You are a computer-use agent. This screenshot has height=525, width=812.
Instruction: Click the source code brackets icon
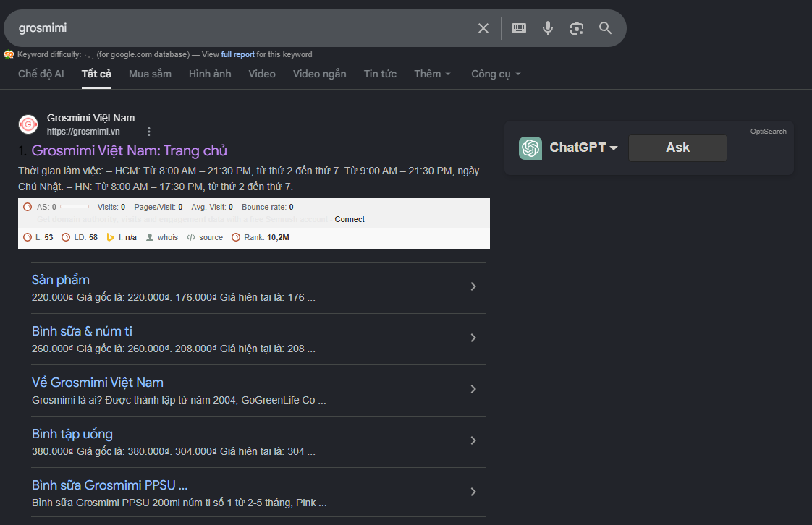coord(191,237)
